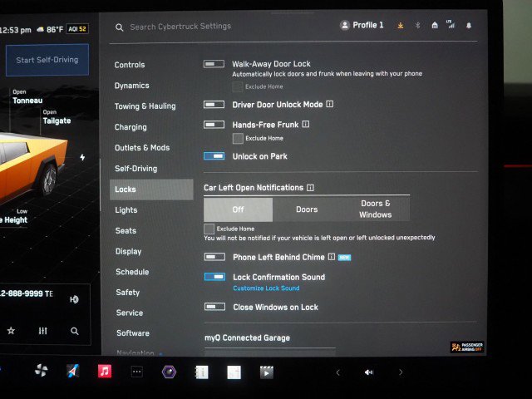Open Outlets & Mods settings

pos(142,148)
